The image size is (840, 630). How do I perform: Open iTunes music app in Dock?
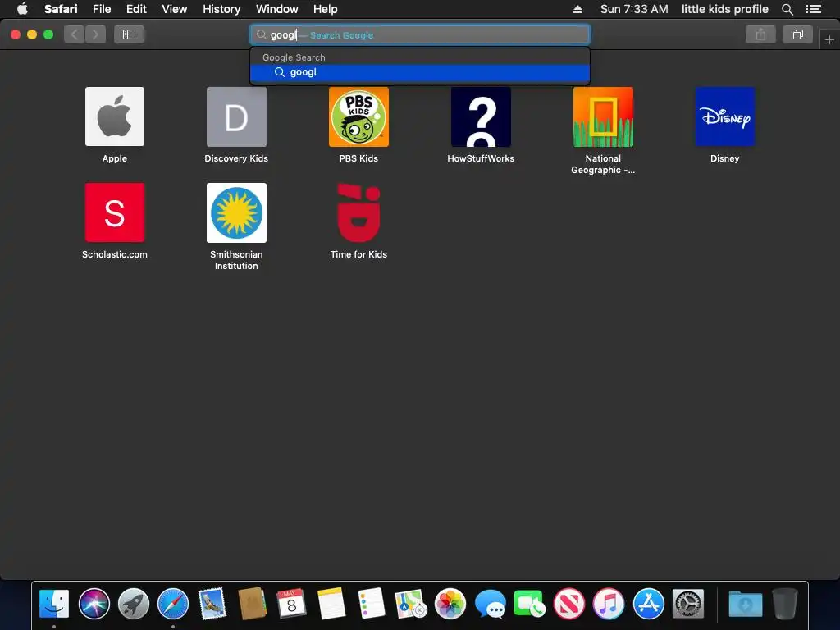[609, 604]
